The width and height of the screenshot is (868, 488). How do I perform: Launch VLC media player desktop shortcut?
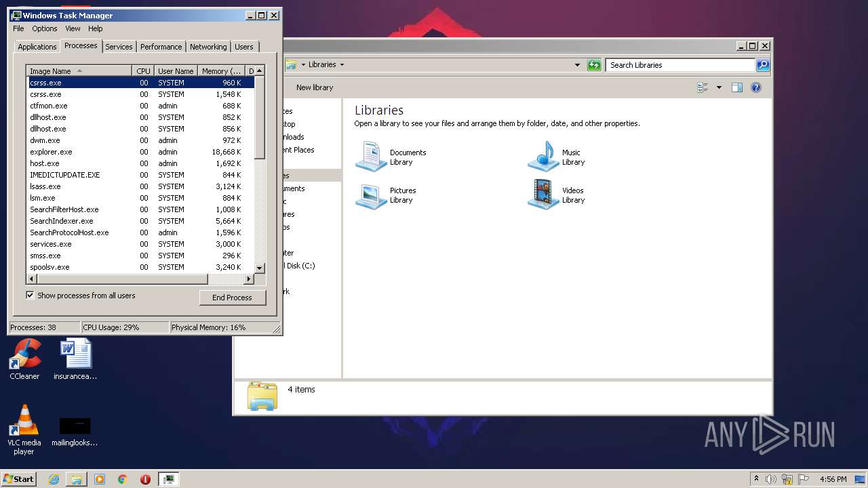click(24, 430)
